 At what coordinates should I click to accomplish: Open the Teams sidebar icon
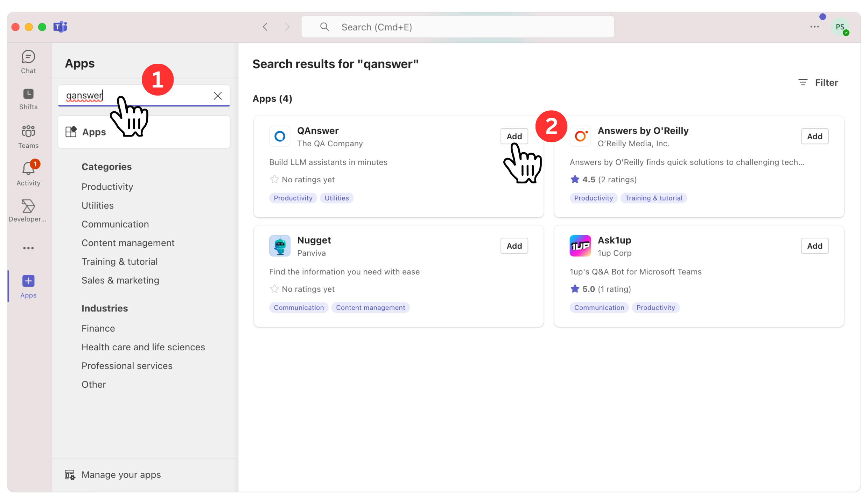28,137
